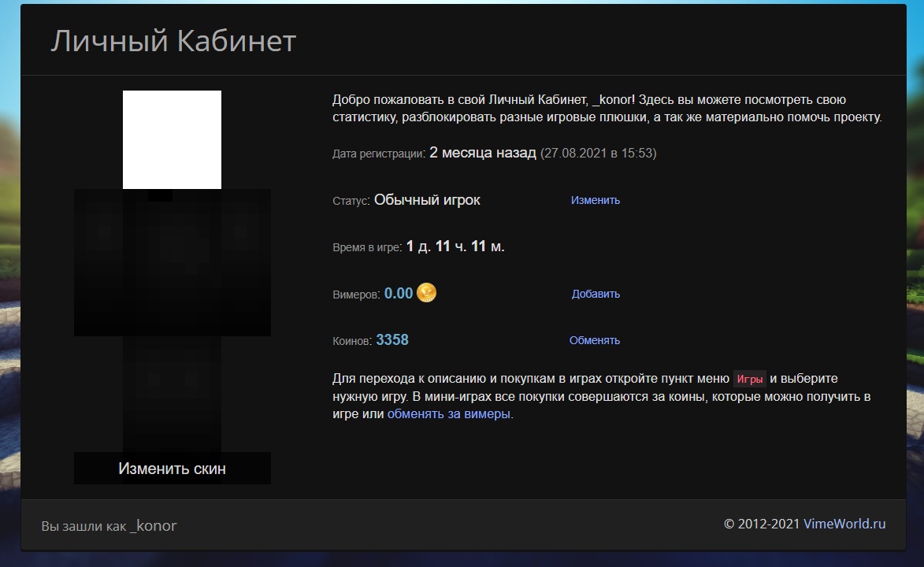Click Изменить next to Статус
Screen dimensions: 924x567
pos(595,200)
